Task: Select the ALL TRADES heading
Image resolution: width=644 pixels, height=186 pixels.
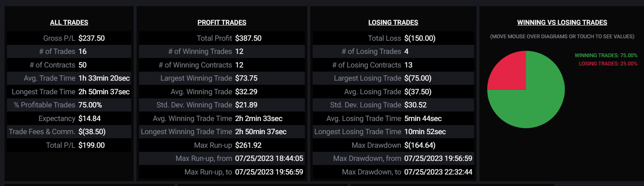Action: 69,23
